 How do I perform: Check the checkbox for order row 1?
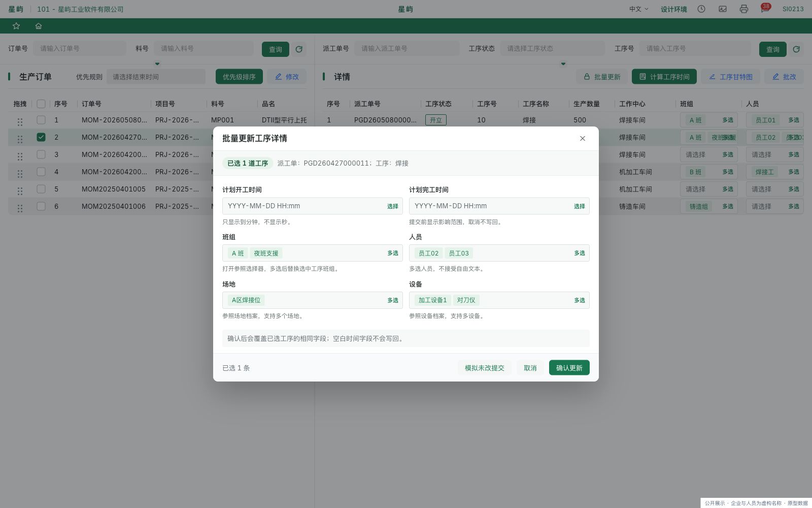tap(41, 120)
